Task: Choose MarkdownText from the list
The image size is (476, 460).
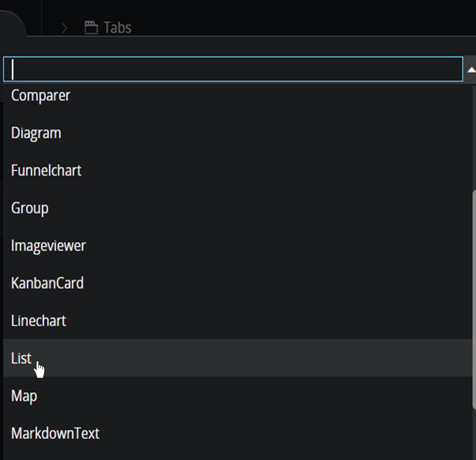Action: (55, 433)
